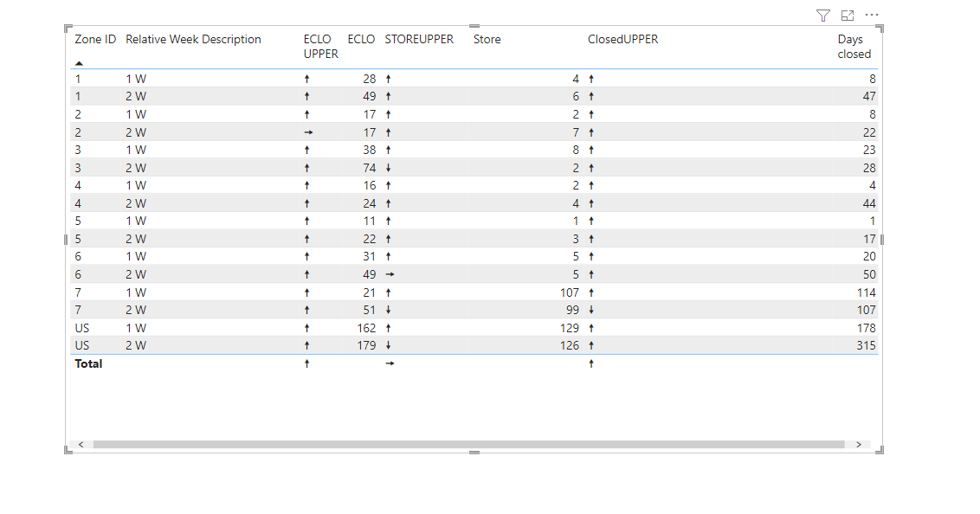The image size is (980, 514).
Task: Select the Days closed value 315
Action: (867, 345)
